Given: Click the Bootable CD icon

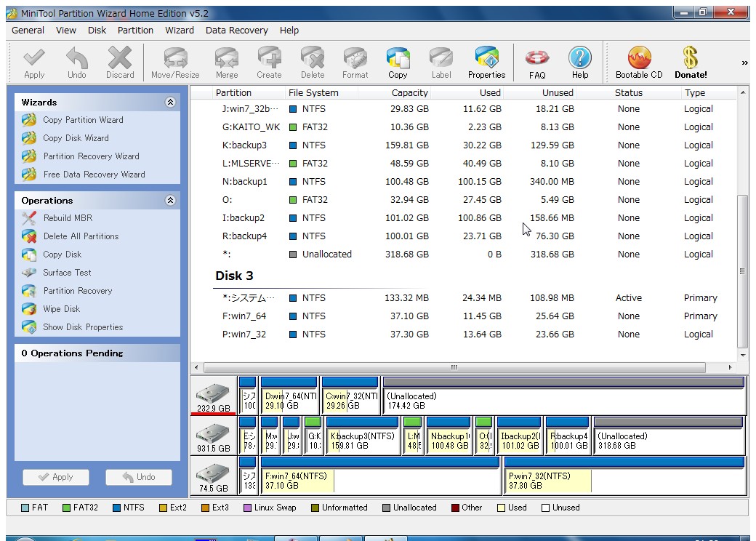Looking at the screenshot, I should pos(639,63).
